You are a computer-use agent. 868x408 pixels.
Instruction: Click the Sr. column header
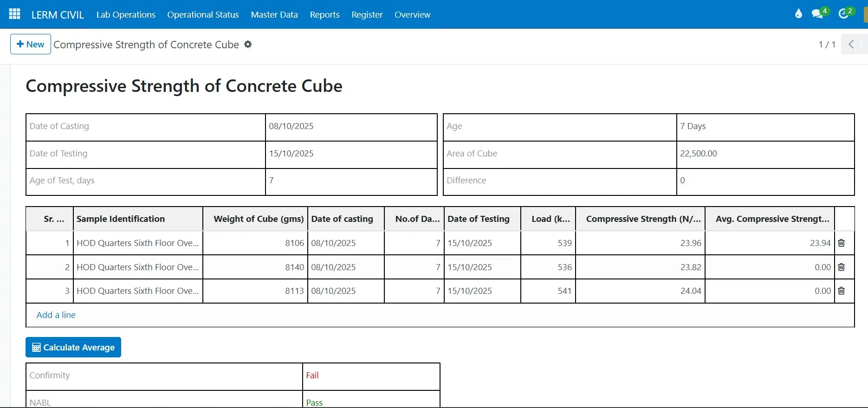(50, 219)
